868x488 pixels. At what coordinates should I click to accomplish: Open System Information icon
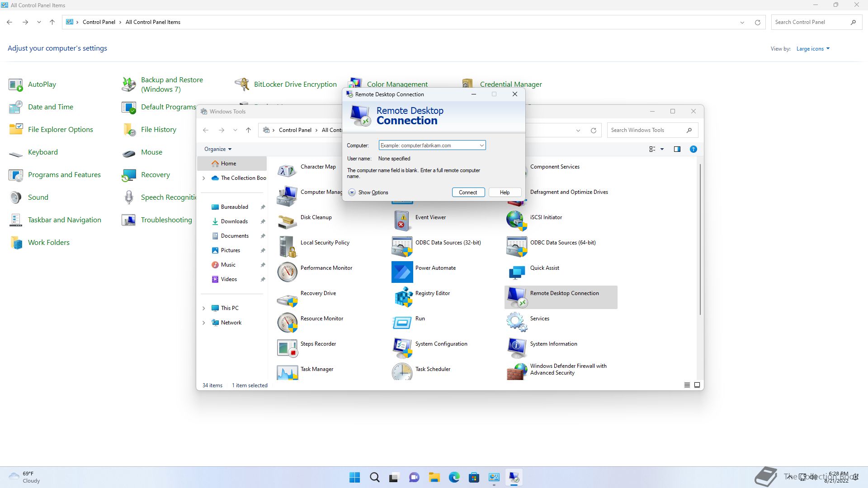point(517,348)
